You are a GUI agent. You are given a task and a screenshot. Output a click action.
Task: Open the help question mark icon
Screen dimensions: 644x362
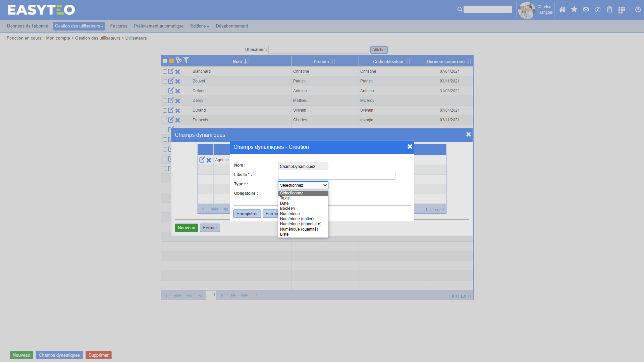tap(598, 10)
